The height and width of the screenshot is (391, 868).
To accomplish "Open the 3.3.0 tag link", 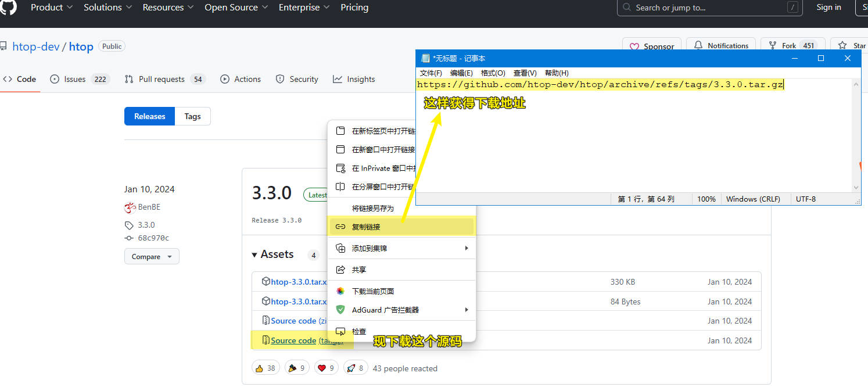I will click(146, 225).
